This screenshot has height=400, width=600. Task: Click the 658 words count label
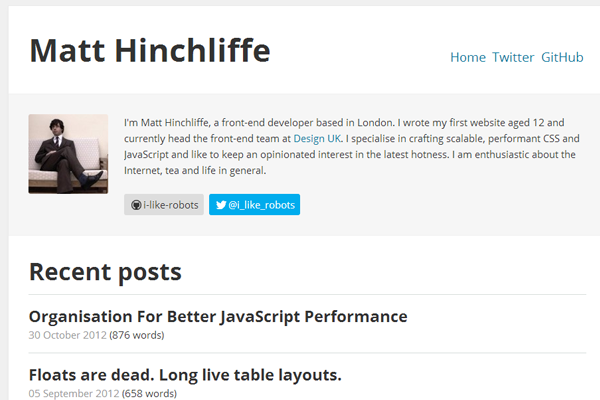pos(149,393)
